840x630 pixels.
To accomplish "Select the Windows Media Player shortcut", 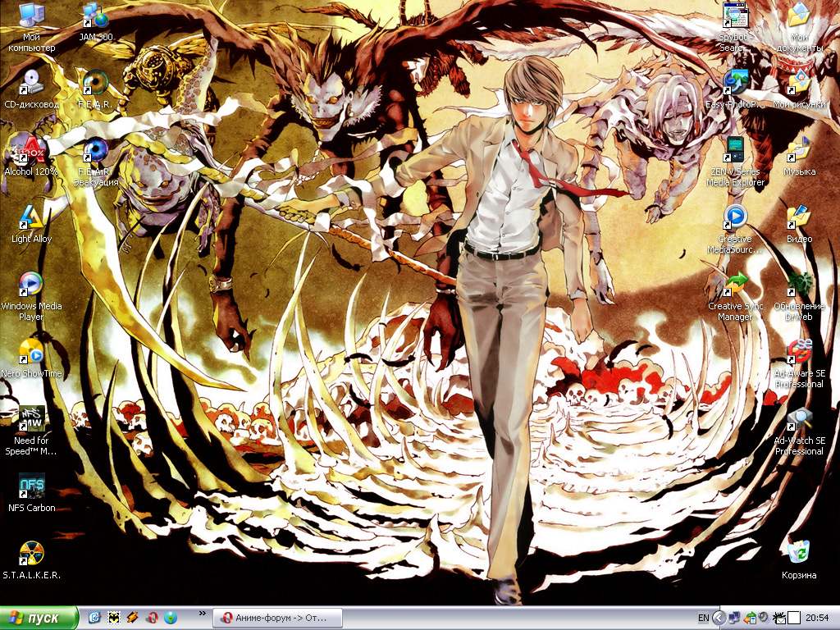I will 32,296.
